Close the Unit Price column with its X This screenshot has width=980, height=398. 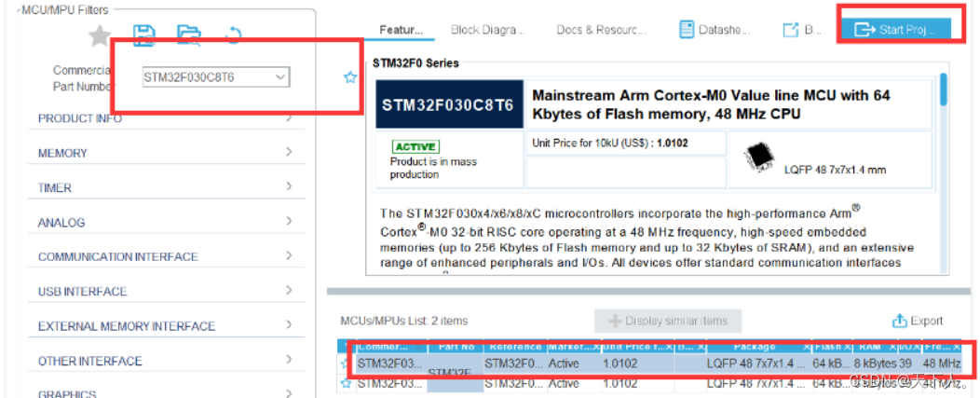coord(669,347)
